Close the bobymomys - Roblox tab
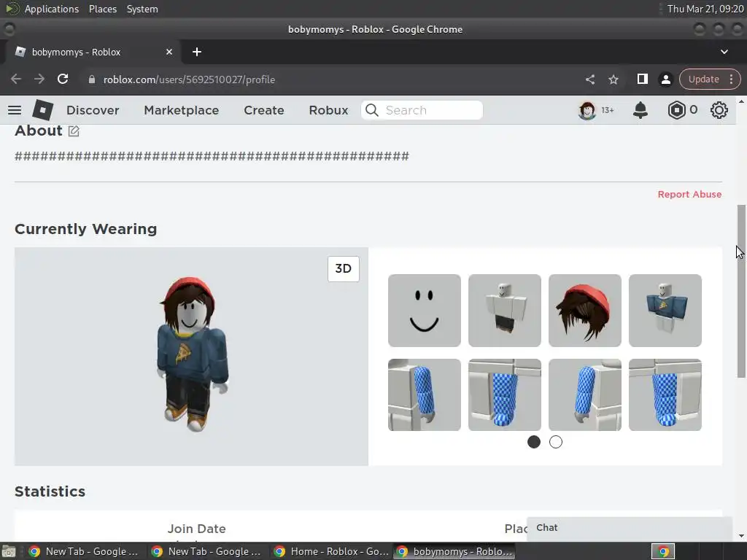Viewport: 747px width, 560px height. (169, 52)
